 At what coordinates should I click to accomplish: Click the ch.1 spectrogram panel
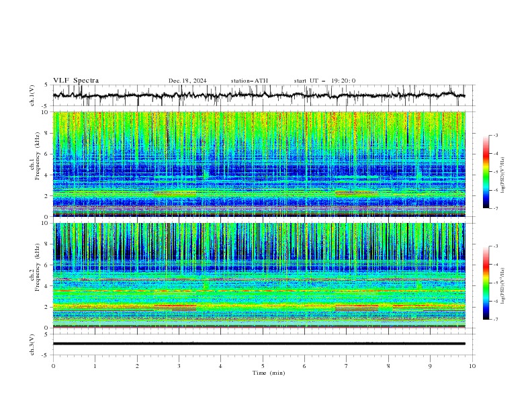(x=259, y=164)
